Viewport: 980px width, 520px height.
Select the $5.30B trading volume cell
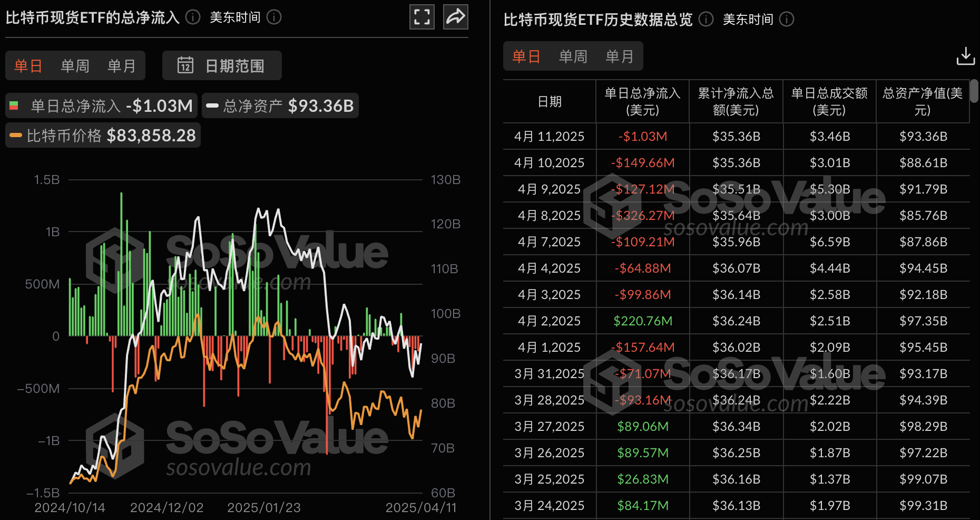(x=830, y=189)
